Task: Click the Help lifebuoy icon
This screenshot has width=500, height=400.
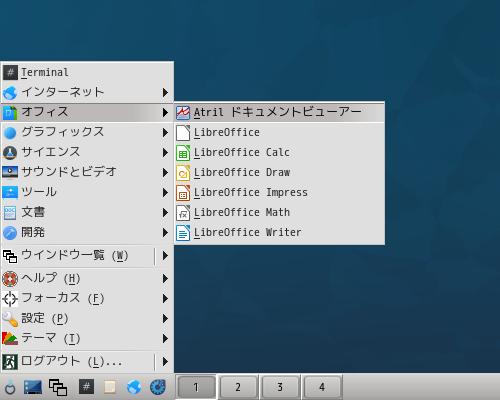Action: click(10, 279)
